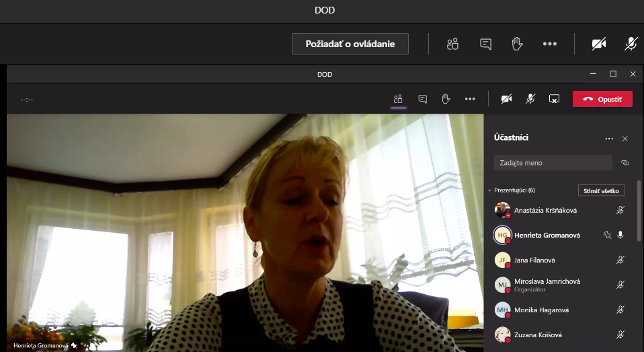Click muted mic icon for Zuzana Koišová
This screenshot has width=644, height=352.
[x=620, y=335]
